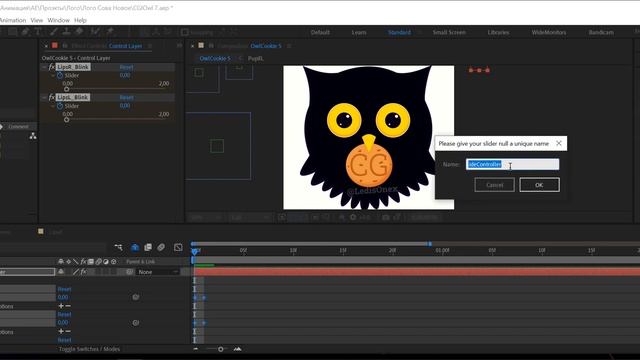Viewport: 640px width, 360px height.
Task: Click first expression pick whip spiral in timeline
Action: (x=136, y=297)
